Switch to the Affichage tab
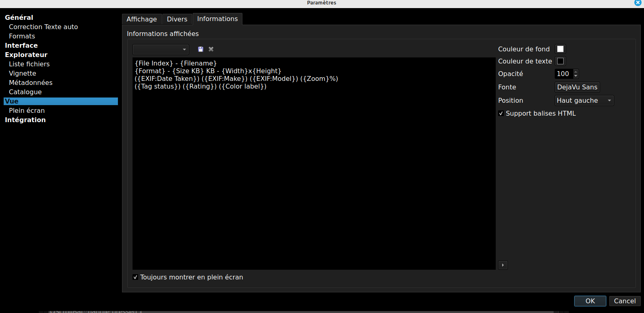The height and width of the screenshot is (313, 644). pyautogui.click(x=141, y=19)
